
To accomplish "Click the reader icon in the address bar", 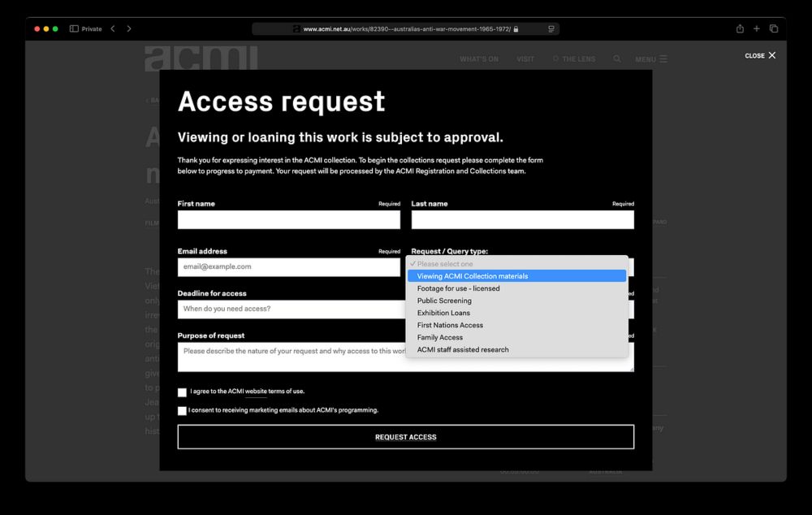I will 551,29.
